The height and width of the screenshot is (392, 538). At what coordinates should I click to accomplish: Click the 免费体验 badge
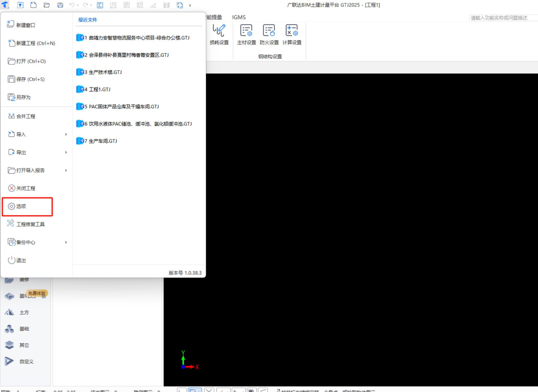(x=37, y=293)
